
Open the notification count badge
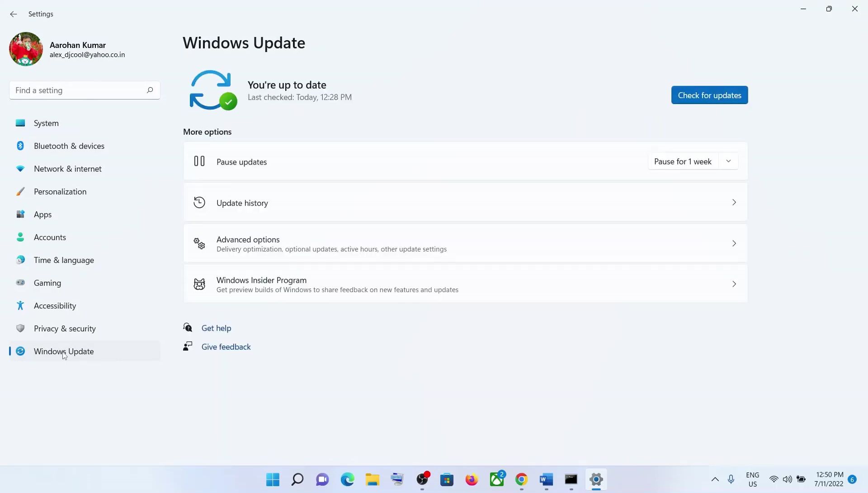point(852,479)
